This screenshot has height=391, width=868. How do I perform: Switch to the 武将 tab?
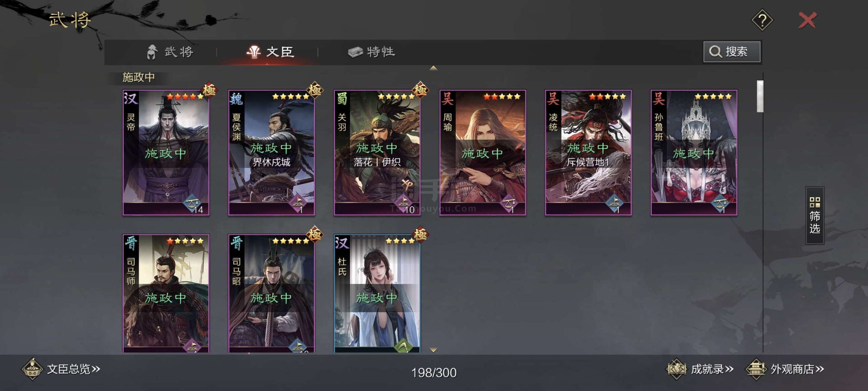(x=170, y=52)
